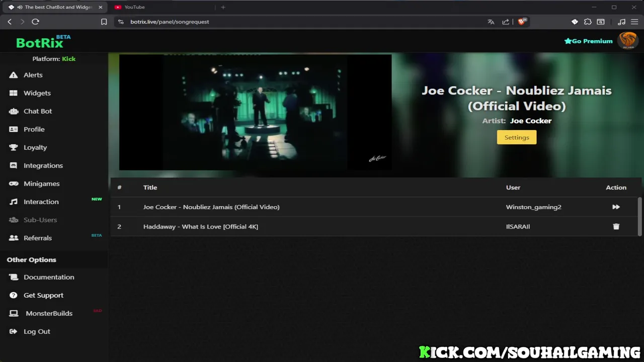This screenshot has height=362, width=644.
Task: Click the Platform: Kick label
Action: click(x=54, y=59)
